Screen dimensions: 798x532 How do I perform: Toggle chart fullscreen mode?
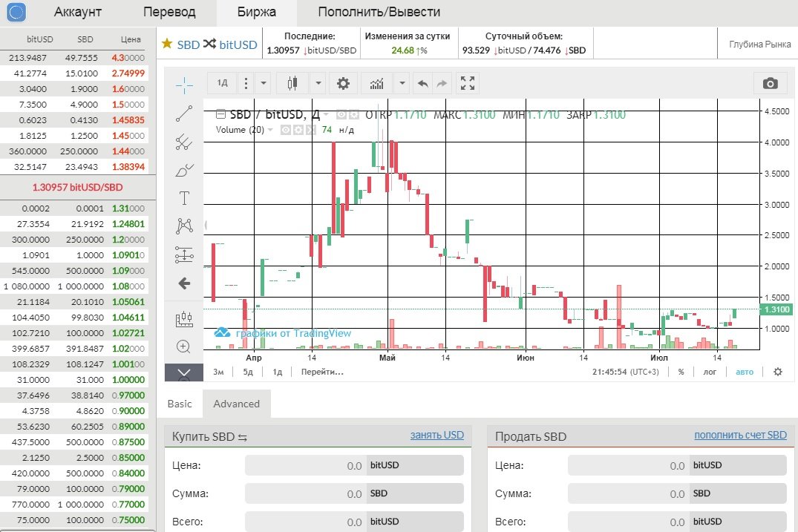467,83
